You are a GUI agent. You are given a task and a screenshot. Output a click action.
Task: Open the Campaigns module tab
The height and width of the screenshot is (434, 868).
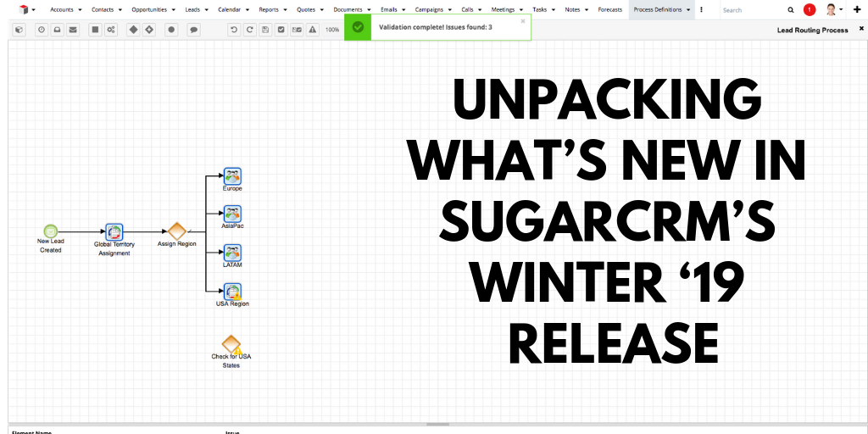point(428,9)
